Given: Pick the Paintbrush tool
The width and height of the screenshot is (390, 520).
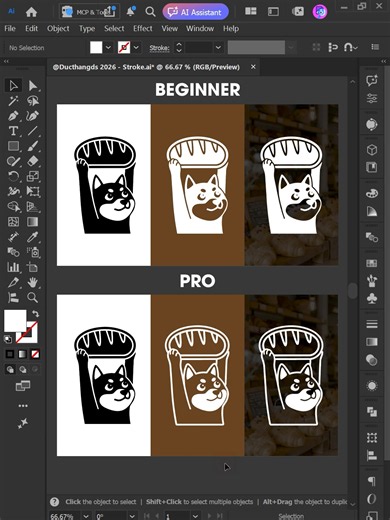Looking at the screenshot, I should [33, 146].
